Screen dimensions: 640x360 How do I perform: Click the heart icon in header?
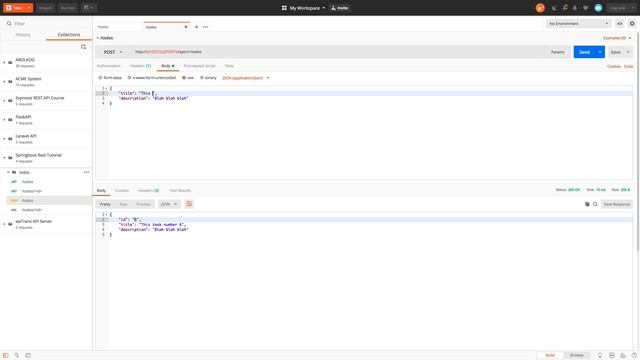click(x=585, y=8)
